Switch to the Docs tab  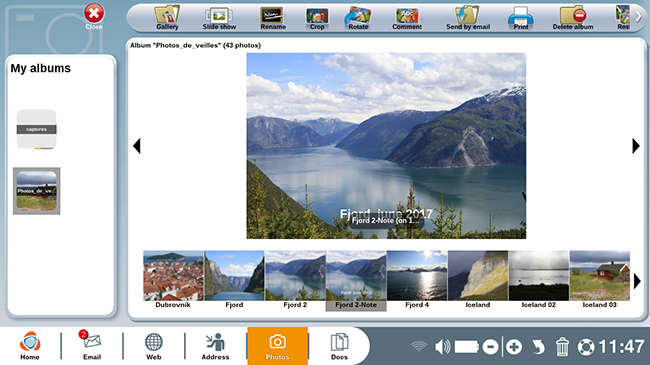339,345
